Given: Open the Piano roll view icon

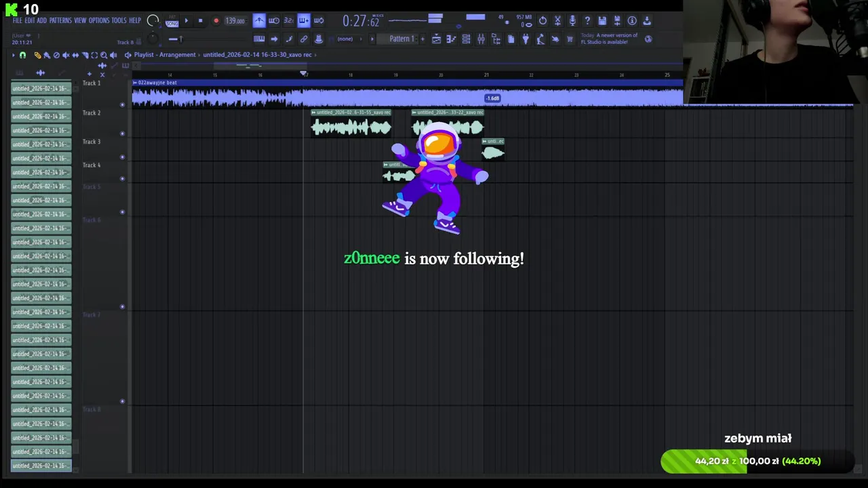Looking at the screenshot, I should click(x=451, y=39).
